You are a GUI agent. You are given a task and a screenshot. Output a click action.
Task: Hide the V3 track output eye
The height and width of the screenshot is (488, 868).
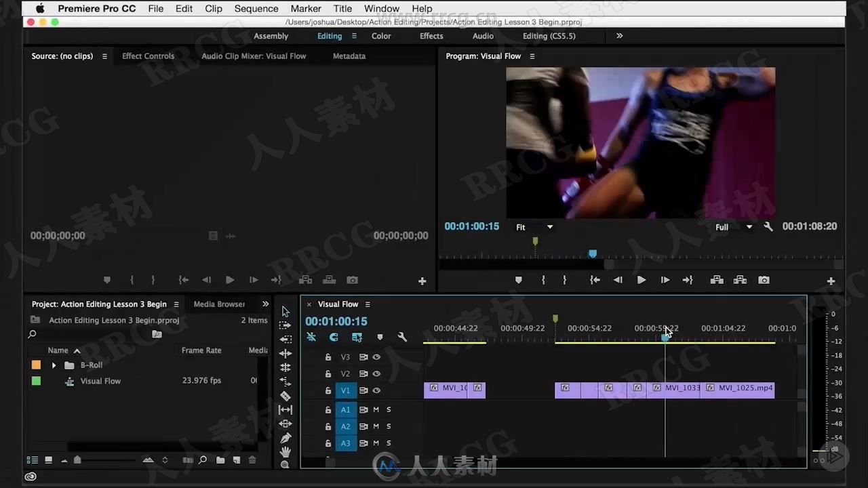pyautogui.click(x=376, y=357)
